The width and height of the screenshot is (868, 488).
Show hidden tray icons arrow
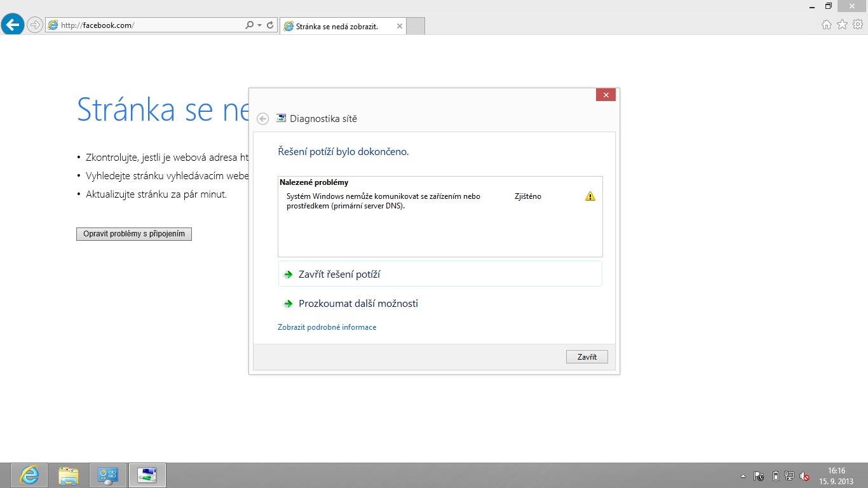click(x=743, y=475)
